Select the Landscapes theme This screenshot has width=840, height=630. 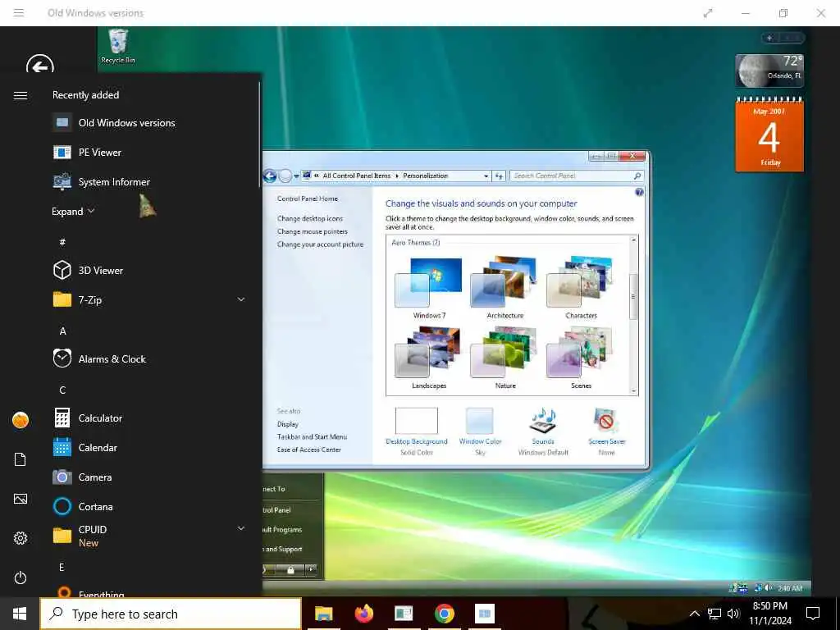(429, 358)
